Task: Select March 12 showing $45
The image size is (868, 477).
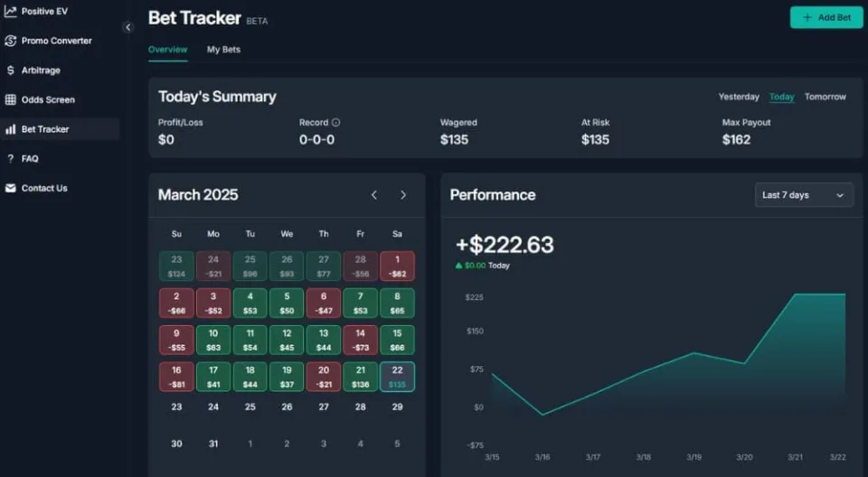Action: pyautogui.click(x=287, y=340)
